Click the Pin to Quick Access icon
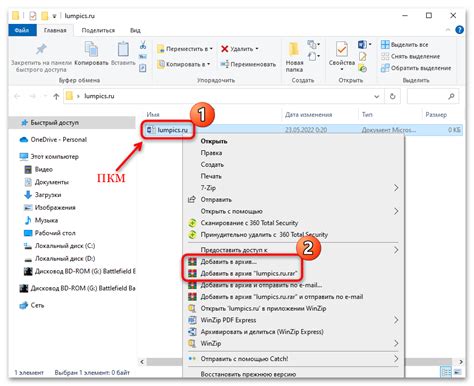This screenshot has height=386, width=474. (x=41, y=49)
